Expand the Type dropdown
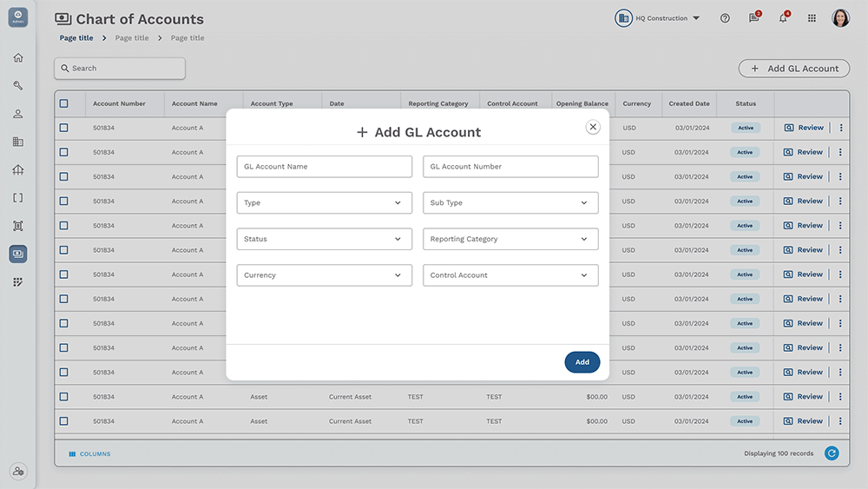The width and height of the screenshot is (868, 489). (325, 202)
